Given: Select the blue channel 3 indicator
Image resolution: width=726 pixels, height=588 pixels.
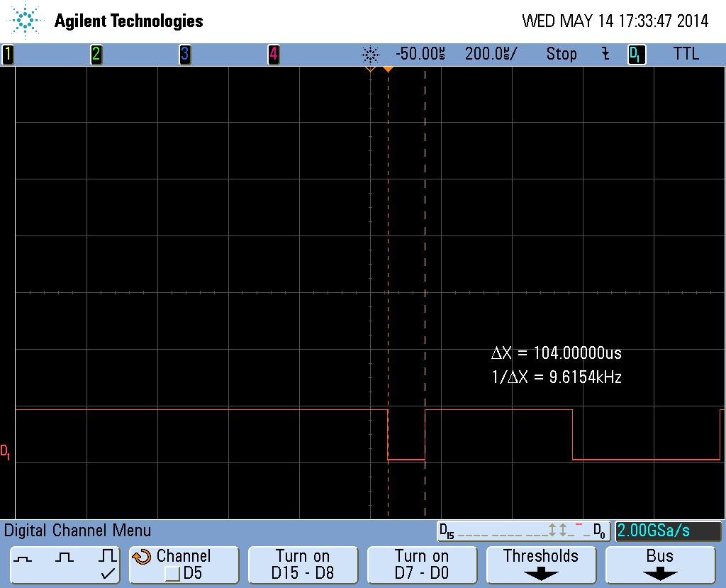Looking at the screenshot, I should [184, 55].
